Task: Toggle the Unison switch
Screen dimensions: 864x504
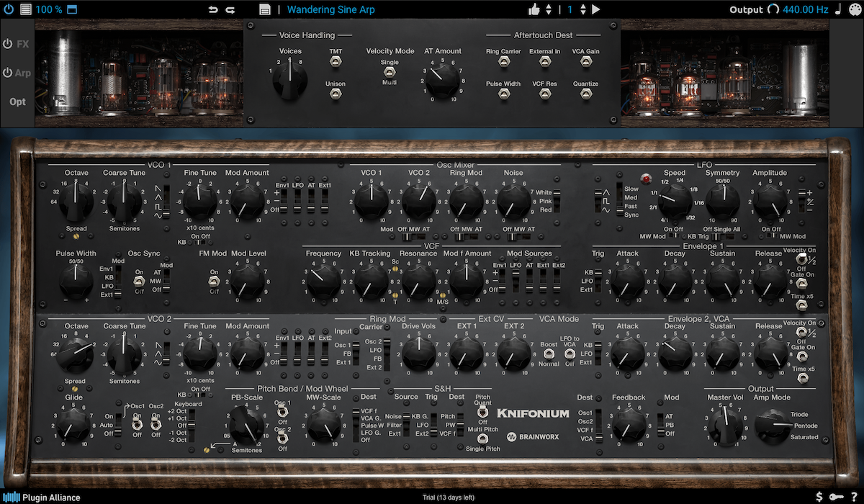Action: pyautogui.click(x=336, y=95)
